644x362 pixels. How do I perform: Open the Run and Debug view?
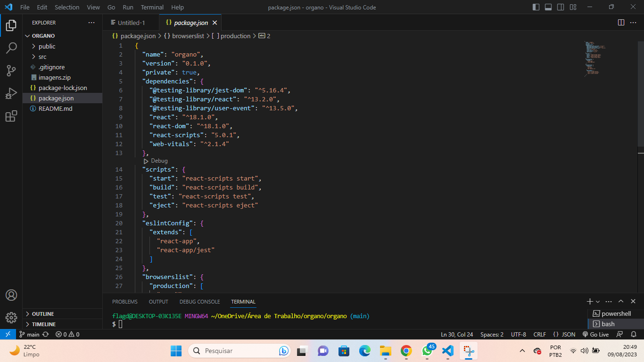(11, 93)
